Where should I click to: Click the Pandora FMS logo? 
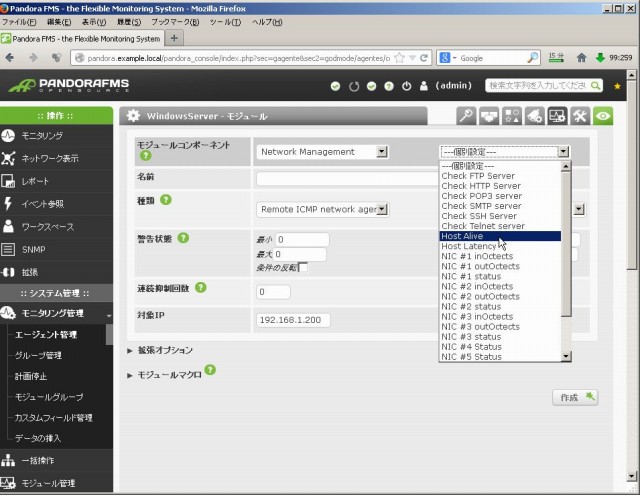[69, 85]
